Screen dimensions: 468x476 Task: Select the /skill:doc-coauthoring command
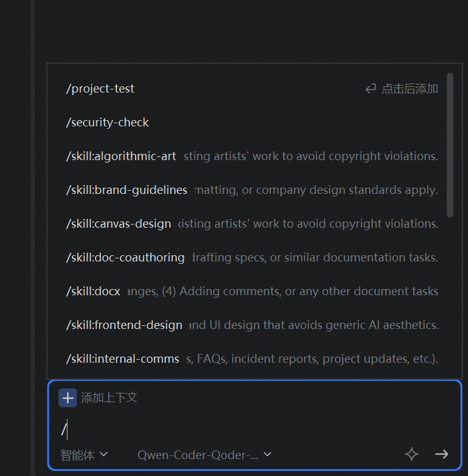point(126,258)
